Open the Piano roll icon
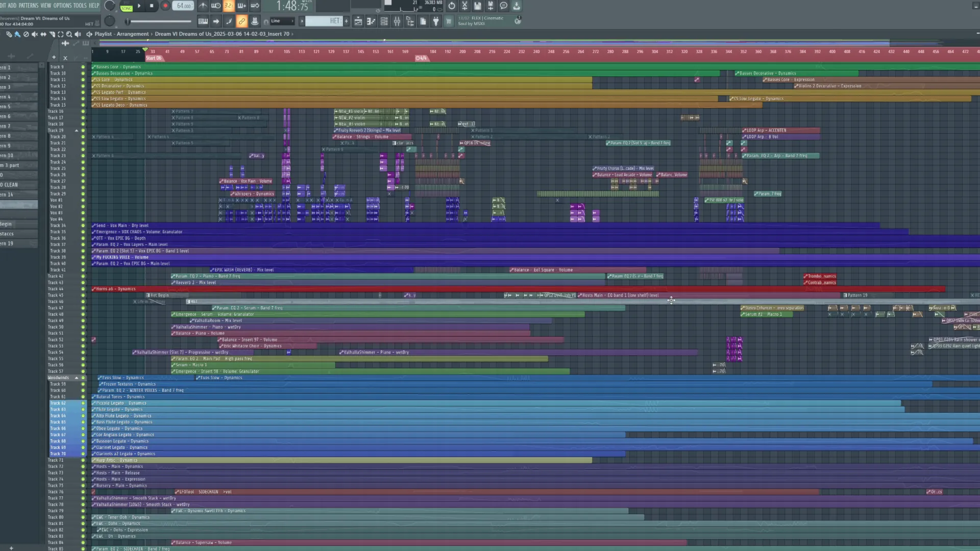 [x=371, y=21]
